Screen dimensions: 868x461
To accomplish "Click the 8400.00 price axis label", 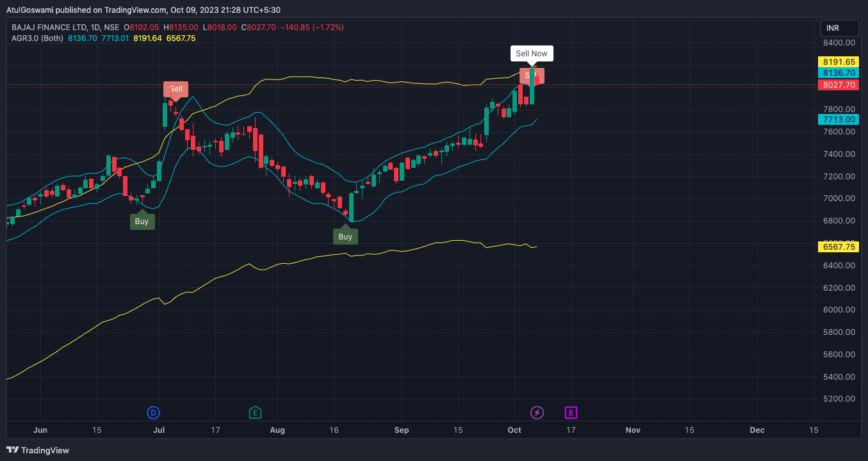I will (x=839, y=43).
